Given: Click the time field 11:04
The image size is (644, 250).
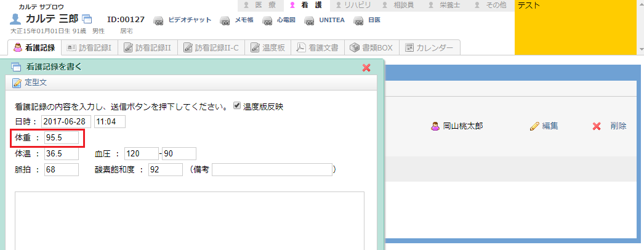Looking at the screenshot, I should [110, 122].
